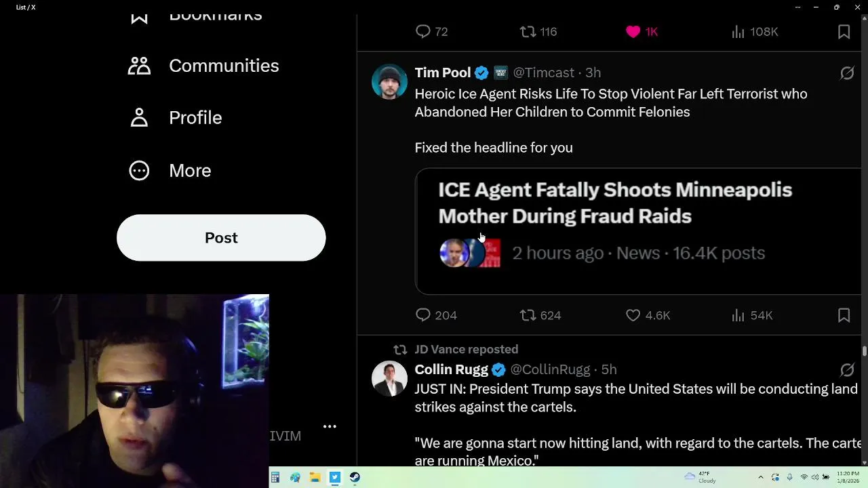868x488 pixels.
Task: Open File Explorer from the taskbar
Action: (x=315, y=478)
